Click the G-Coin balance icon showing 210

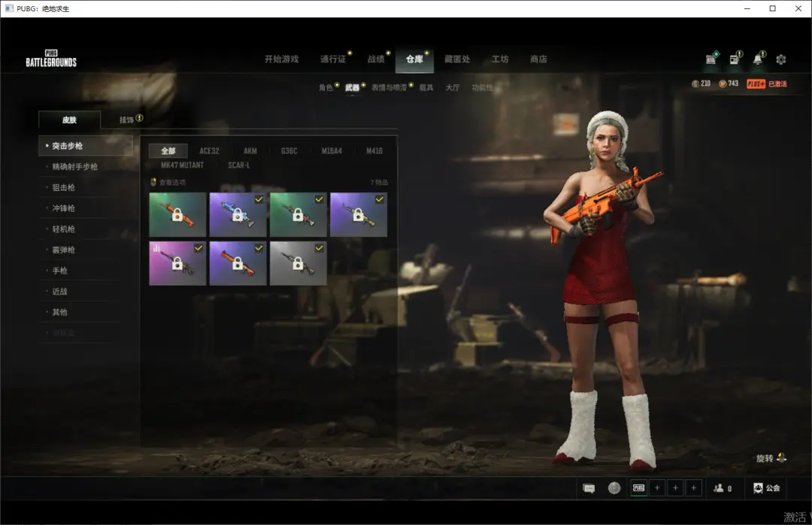(x=695, y=83)
